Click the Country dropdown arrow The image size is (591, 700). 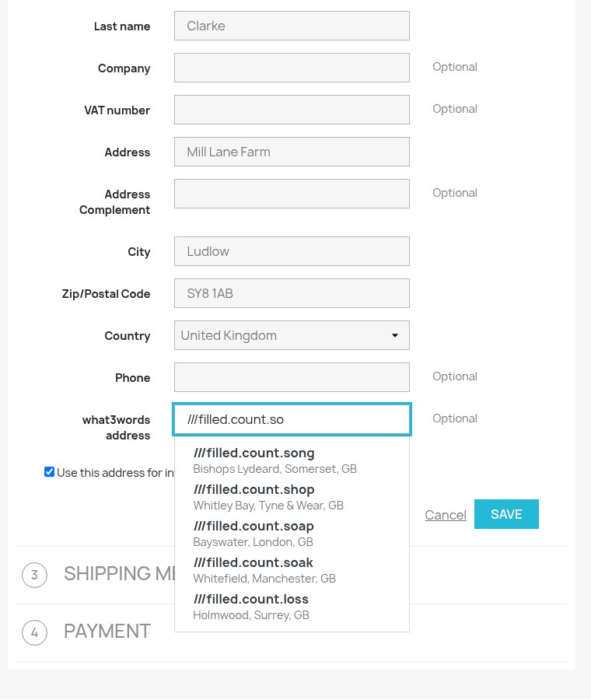[x=394, y=335]
